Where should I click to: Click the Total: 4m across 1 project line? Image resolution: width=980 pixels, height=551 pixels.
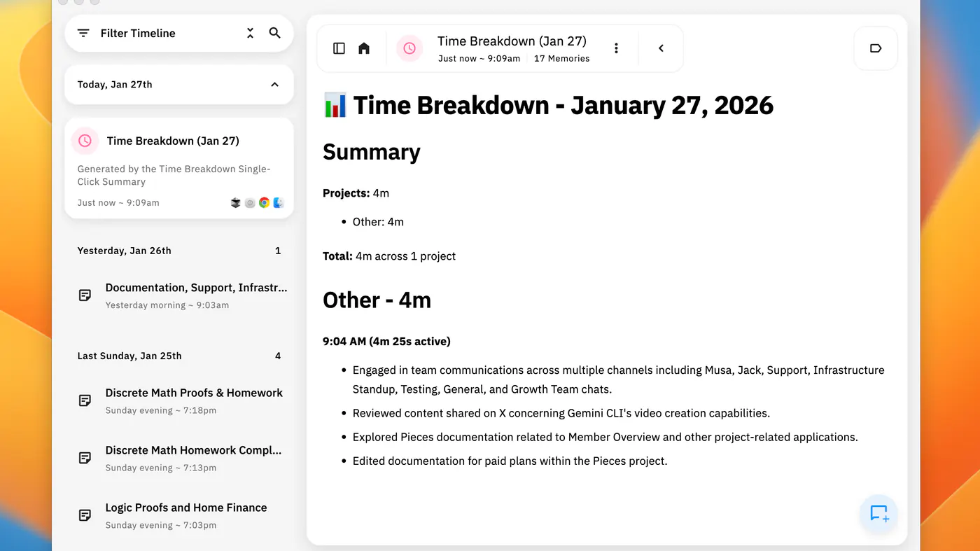click(x=389, y=256)
